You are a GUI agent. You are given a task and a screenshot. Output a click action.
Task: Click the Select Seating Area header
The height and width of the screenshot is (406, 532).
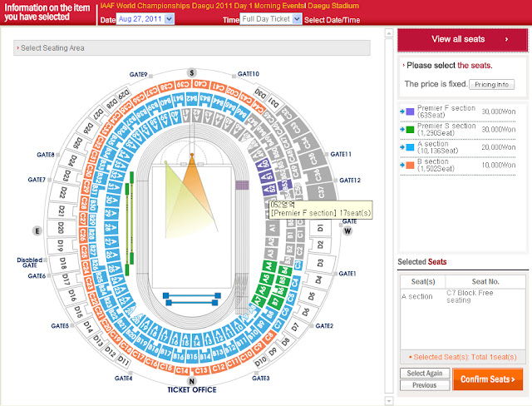point(192,48)
